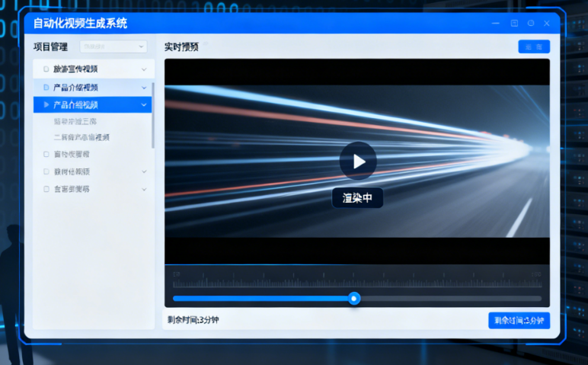The image size is (588, 365).
Task: Open the dropdown next to 项目管理
Action: (113, 46)
